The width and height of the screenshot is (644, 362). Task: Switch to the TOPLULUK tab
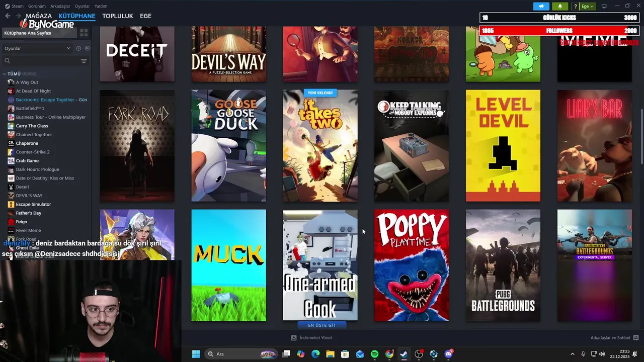[117, 16]
